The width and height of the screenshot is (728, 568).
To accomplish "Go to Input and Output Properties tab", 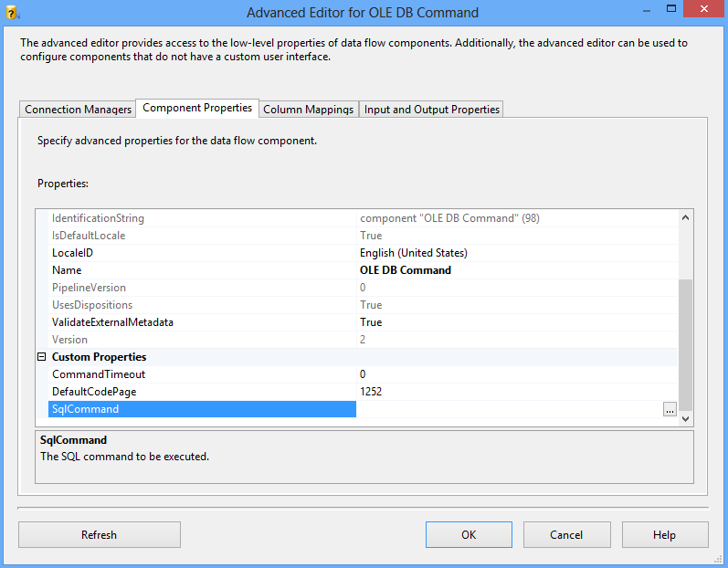I will tap(431, 110).
